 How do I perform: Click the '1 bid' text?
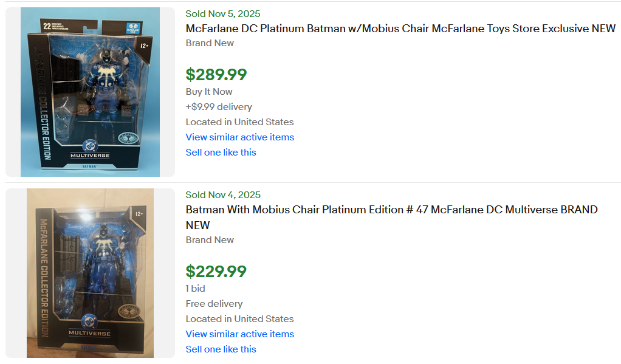[x=195, y=289]
